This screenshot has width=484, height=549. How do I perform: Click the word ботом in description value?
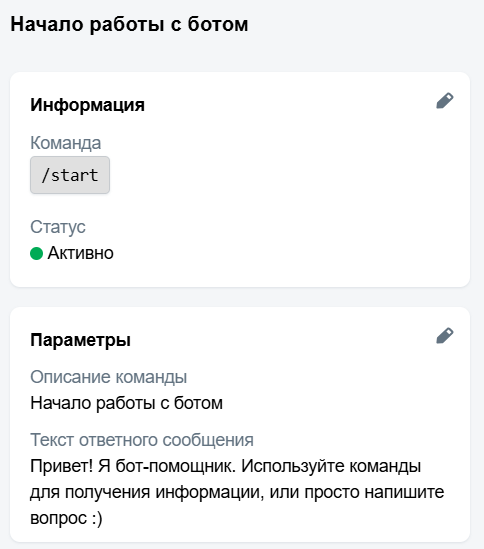(198, 403)
